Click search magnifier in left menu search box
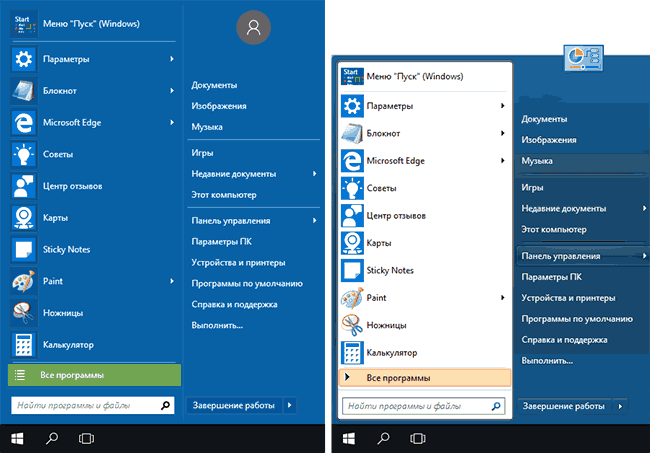 click(x=165, y=405)
